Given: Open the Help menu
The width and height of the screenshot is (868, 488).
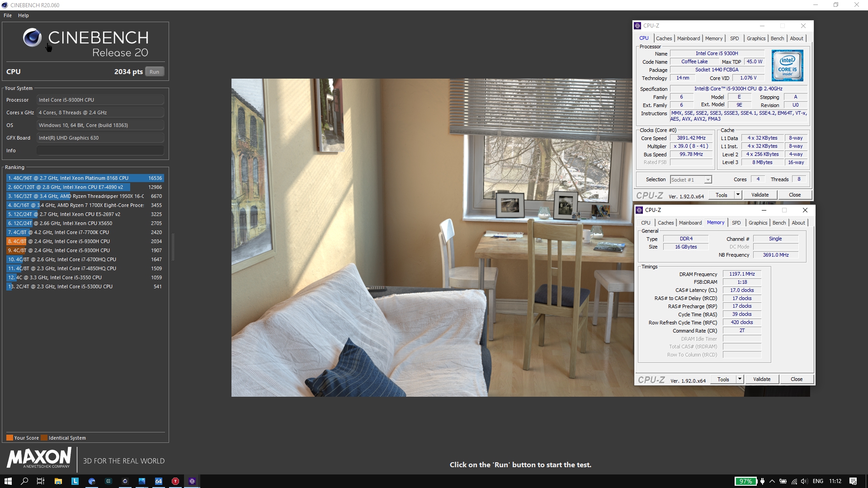Looking at the screenshot, I should coord(24,15).
